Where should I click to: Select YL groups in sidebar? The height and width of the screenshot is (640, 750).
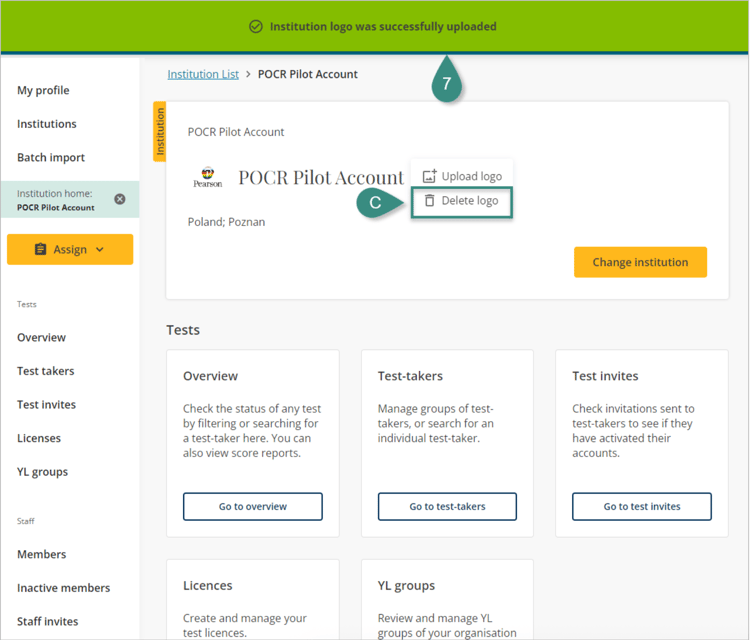pyautogui.click(x=43, y=472)
